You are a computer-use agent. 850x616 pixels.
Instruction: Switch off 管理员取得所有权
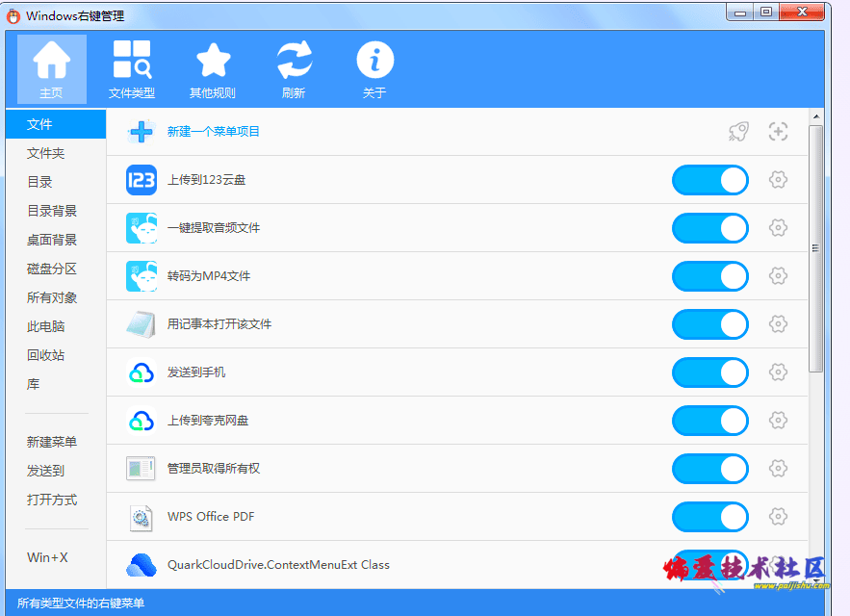[710, 469]
